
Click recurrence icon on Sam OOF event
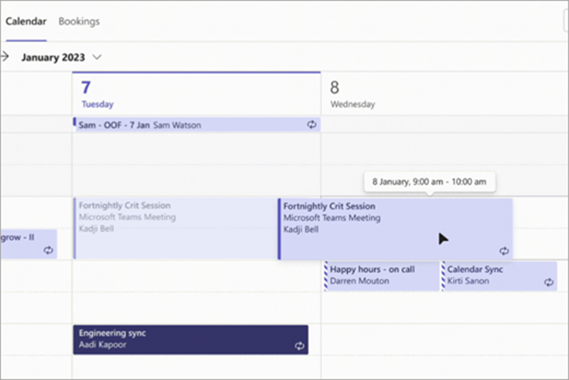[311, 125]
